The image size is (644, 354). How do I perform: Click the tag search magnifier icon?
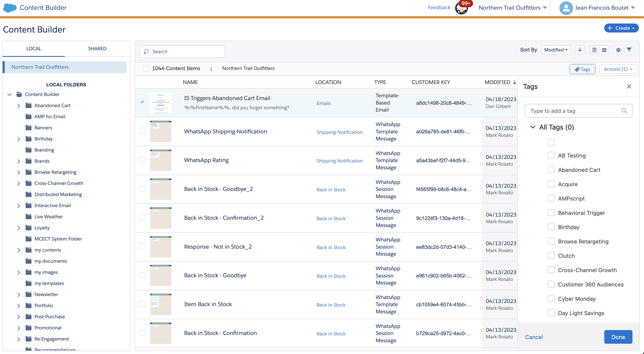[624, 111]
